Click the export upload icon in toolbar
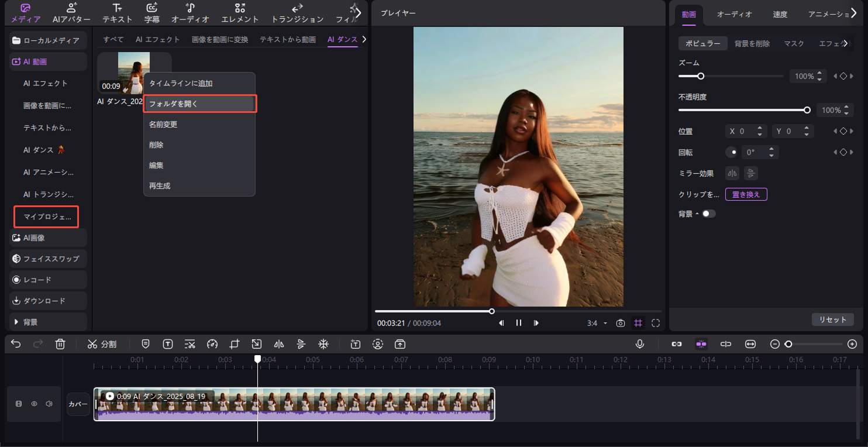The width and height of the screenshot is (868, 447). (400, 344)
